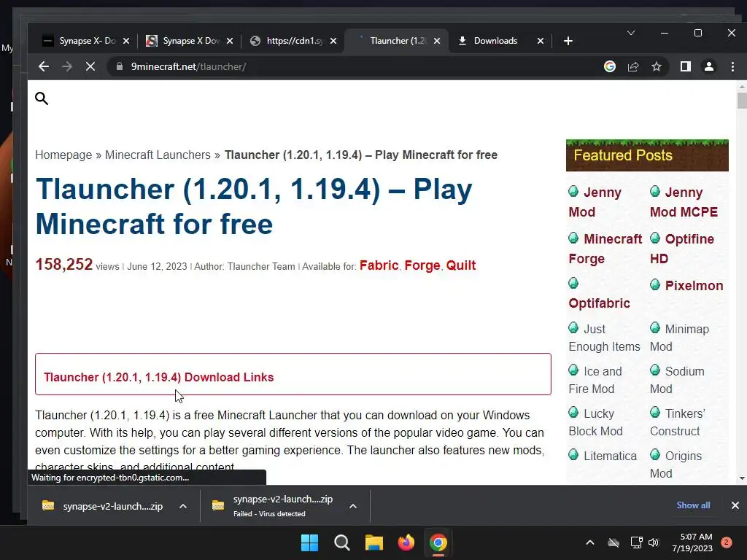Open network status tray icon
Viewport: 747px width, 560px height.
(x=636, y=542)
